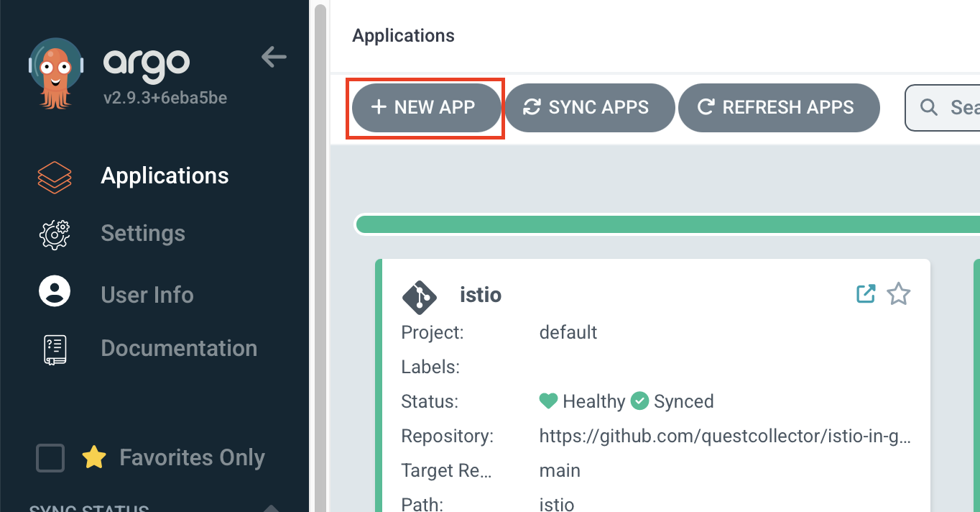980x512 pixels.
Task: Click the git icon on istio card
Action: pyautogui.click(x=420, y=296)
